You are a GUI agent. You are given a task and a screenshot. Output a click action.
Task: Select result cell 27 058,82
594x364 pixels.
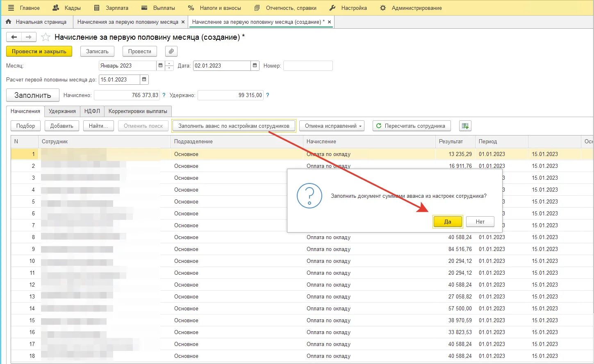pos(455,296)
